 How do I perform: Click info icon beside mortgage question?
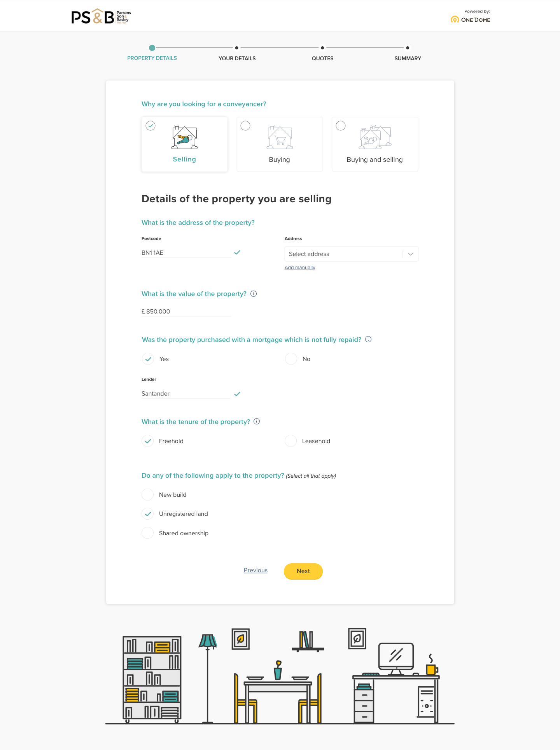pos(368,339)
